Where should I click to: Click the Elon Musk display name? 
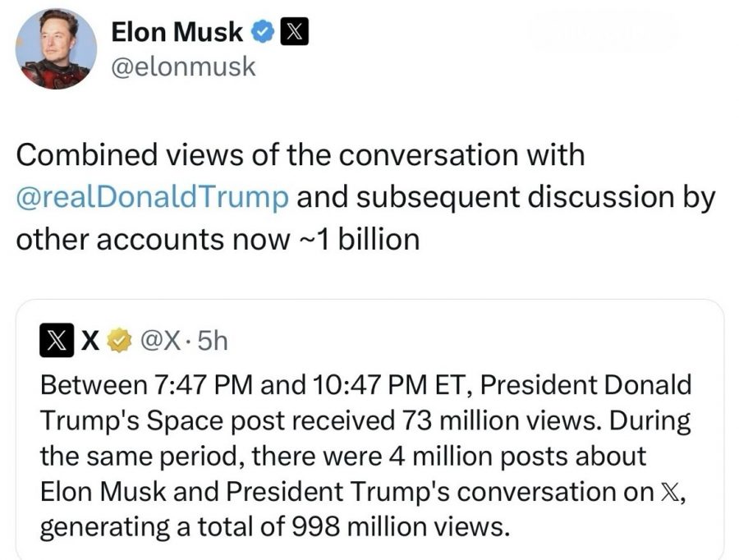[177, 32]
